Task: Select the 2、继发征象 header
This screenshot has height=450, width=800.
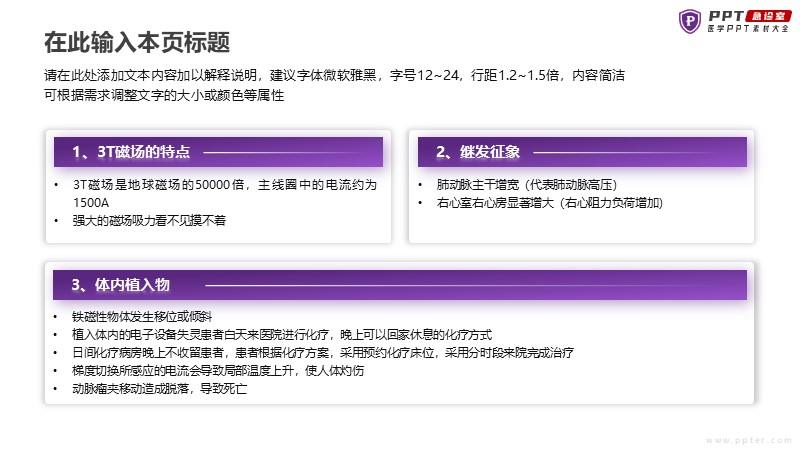Action: pyautogui.click(x=478, y=152)
